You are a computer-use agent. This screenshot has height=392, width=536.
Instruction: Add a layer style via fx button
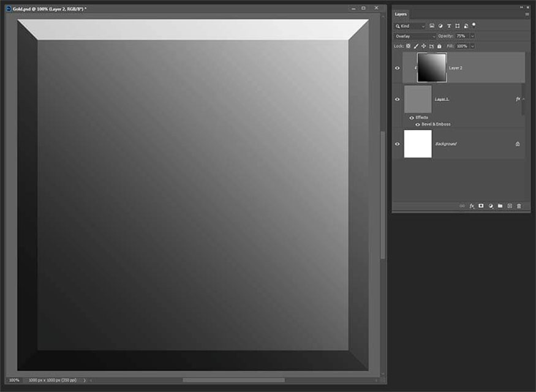(x=472, y=206)
